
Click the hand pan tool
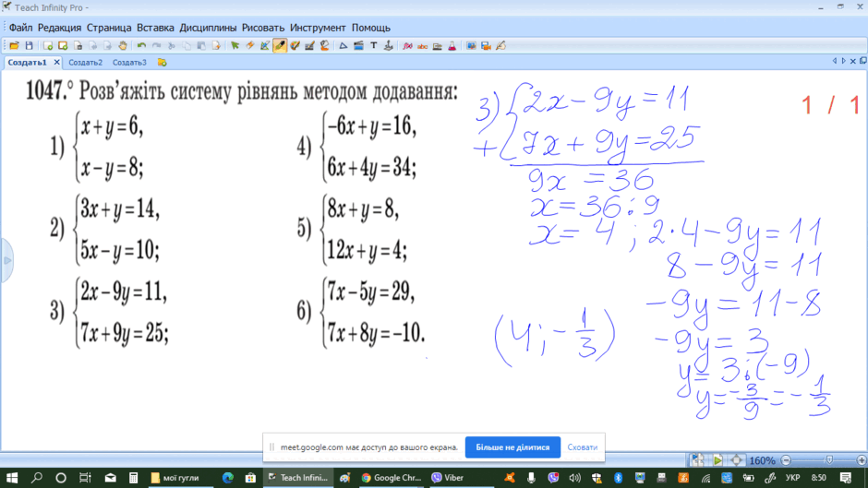(122, 46)
